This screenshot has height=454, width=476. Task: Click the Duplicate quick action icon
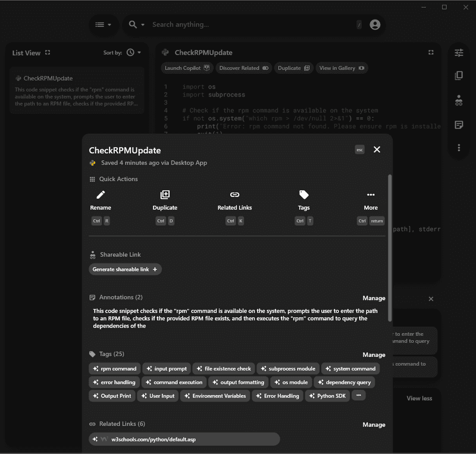pyautogui.click(x=165, y=194)
